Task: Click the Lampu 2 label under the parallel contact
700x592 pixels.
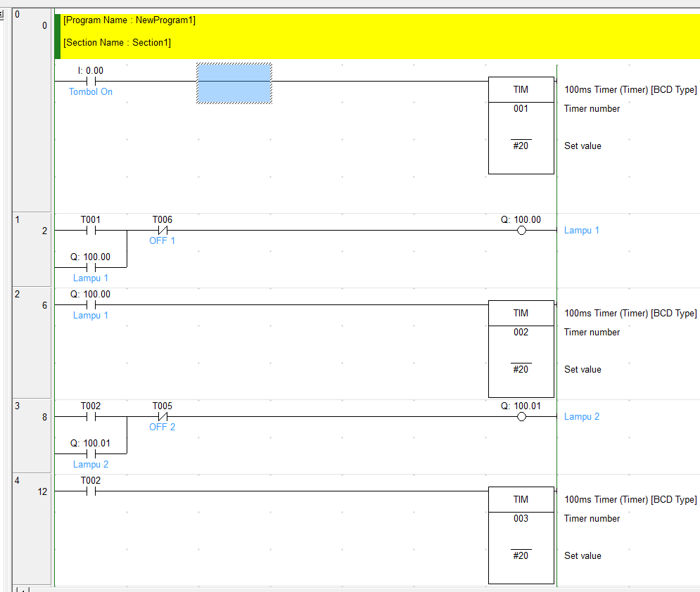Action: [91, 464]
